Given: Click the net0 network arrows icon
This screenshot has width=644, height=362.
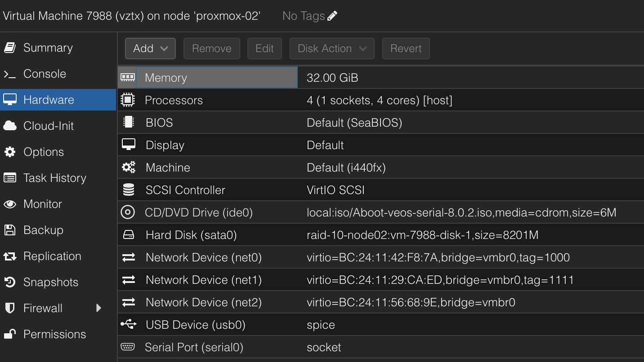Looking at the screenshot, I should (128, 257).
